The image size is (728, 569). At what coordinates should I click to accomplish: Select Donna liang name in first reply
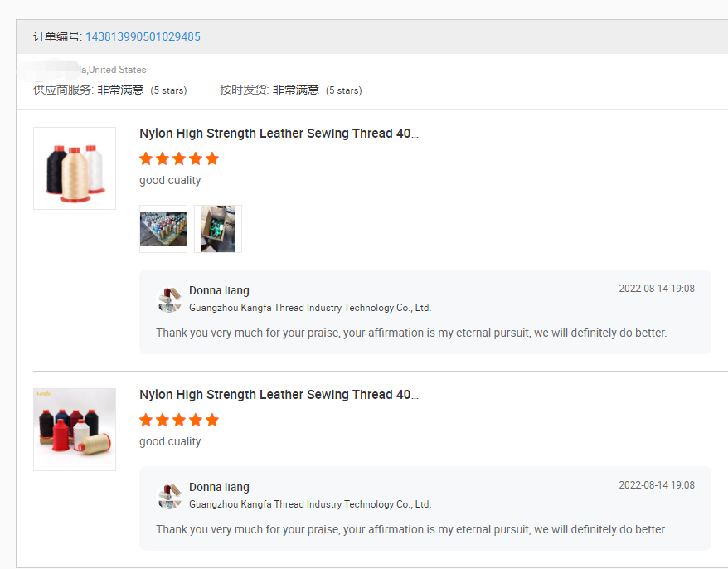219,290
